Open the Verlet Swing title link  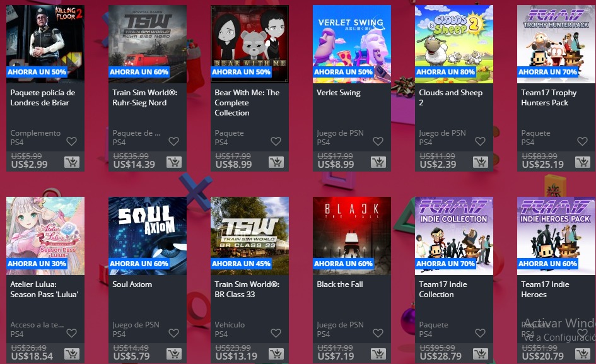339,93
